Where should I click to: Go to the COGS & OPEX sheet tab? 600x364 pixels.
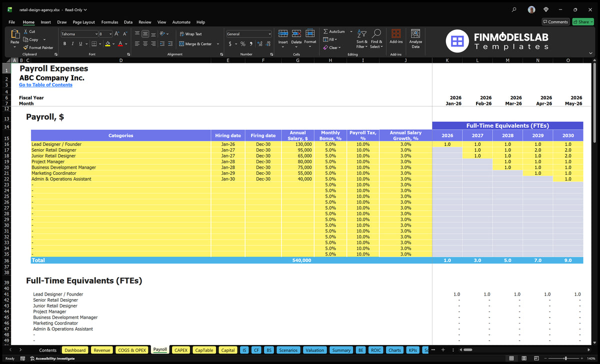[x=132, y=350]
